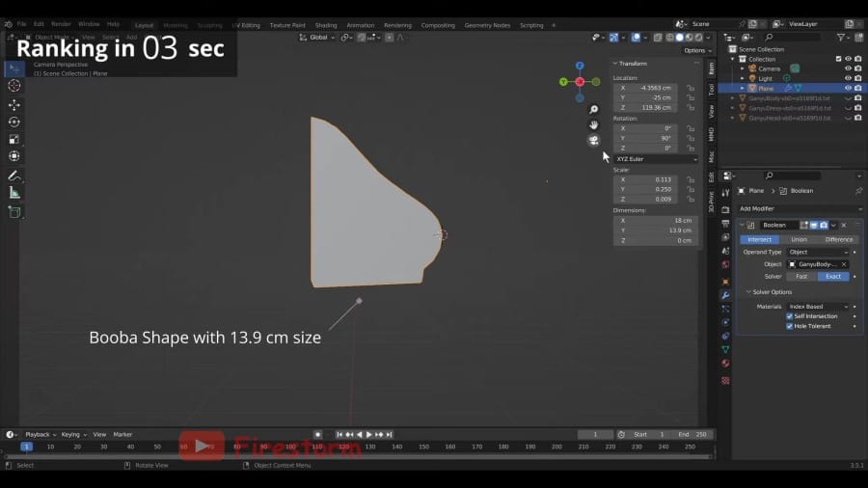Open the Output properties tab icon
Viewport: 868px width, 488px height.
click(725, 224)
